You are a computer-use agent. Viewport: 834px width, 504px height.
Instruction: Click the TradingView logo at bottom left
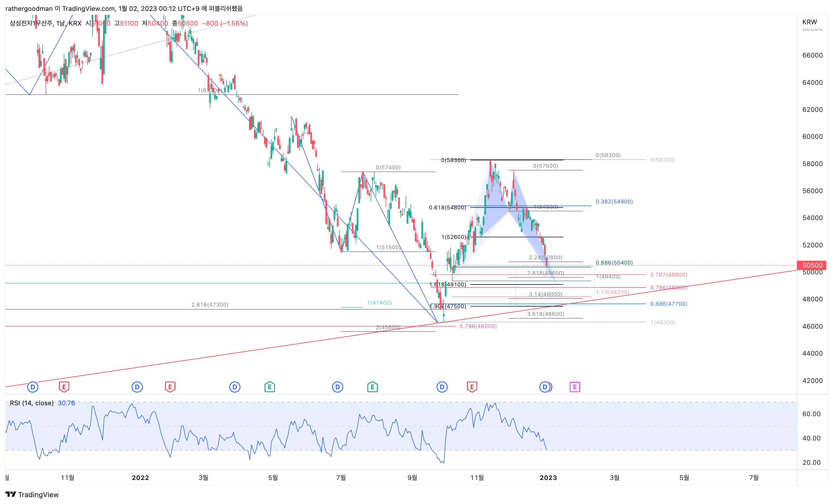pyautogui.click(x=32, y=494)
